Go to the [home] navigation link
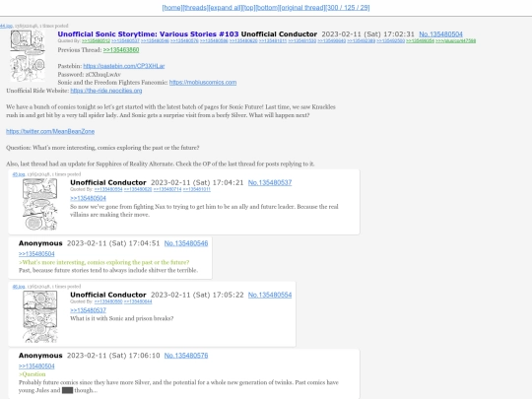 pyautogui.click(x=172, y=8)
